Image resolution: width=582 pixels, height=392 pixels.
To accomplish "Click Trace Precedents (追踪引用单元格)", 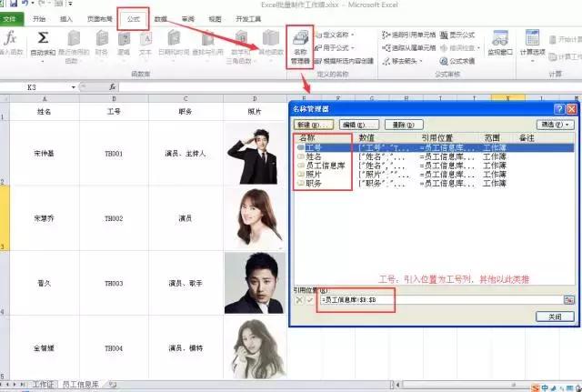I will tap(408, 35).
